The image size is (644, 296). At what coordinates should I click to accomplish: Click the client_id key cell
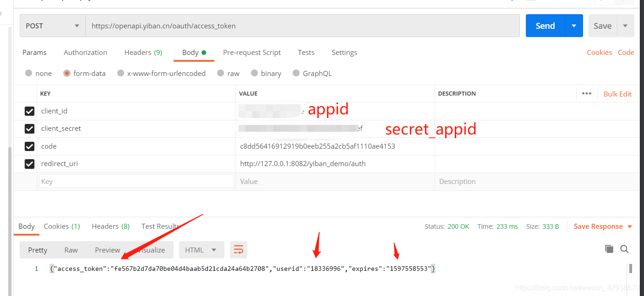pyautogui.click(x=136, y=111)
